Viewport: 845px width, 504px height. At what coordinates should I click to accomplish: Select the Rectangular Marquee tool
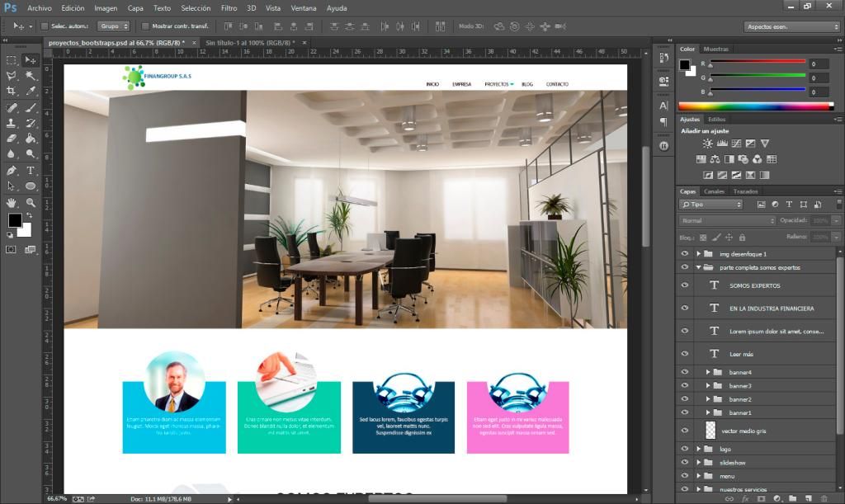(11, 60)
